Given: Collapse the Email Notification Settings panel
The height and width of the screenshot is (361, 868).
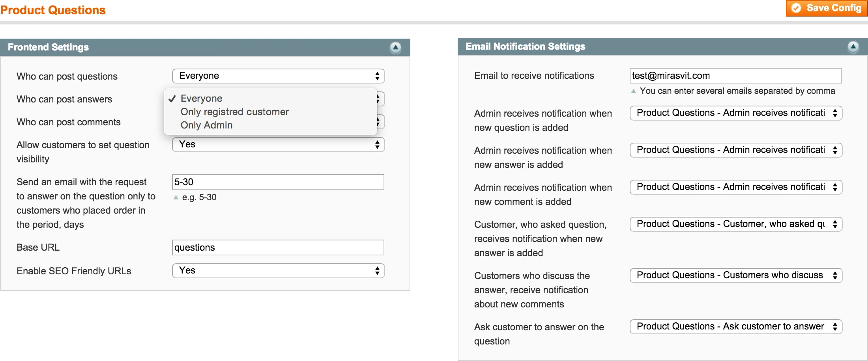Looking at the screenshot, I should click(853, 47).
